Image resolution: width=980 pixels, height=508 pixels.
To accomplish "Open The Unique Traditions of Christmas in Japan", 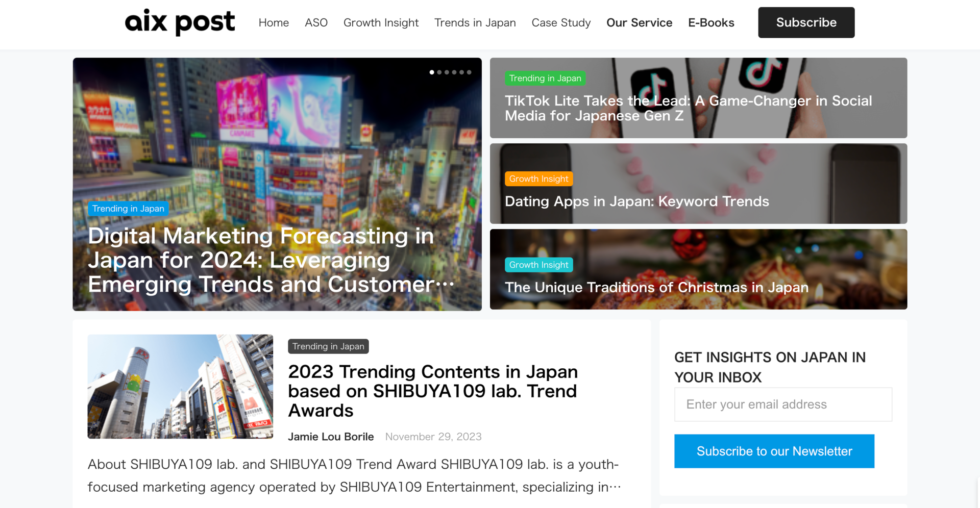I will click(x=656, y=287).
